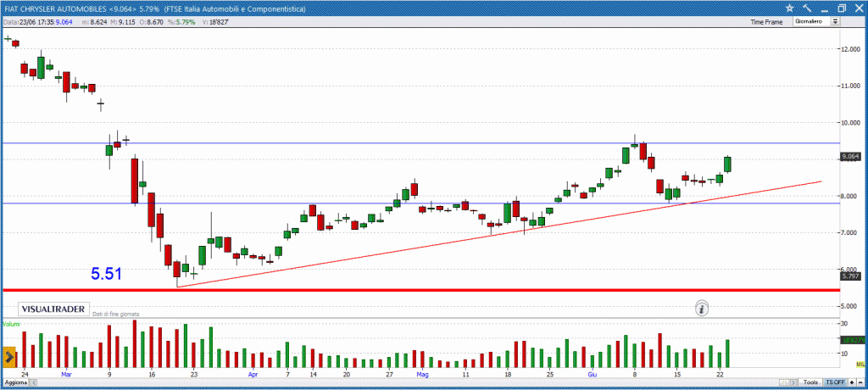This screenshot has height=390, width=868.
Task: Open the Tools button
Action: coord(811,383)
